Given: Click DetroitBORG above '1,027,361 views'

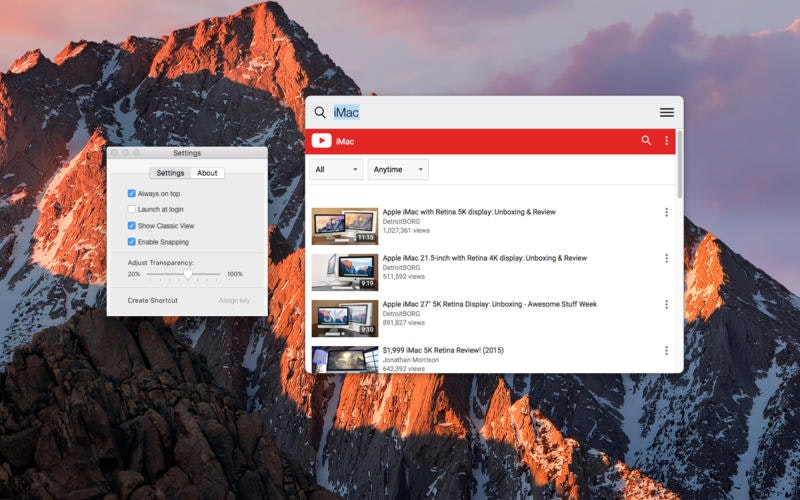Looking at the screenshot, I should pyautogui.click(x=402, y=221).
